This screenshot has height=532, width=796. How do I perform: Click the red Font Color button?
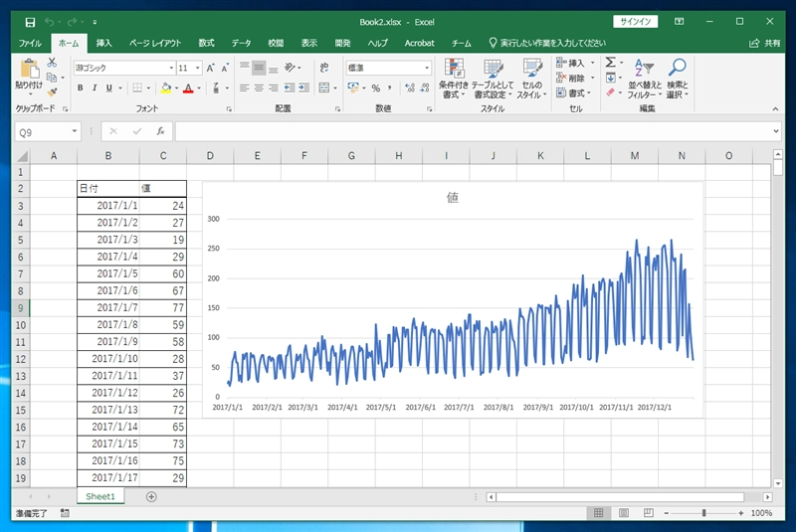188,88
